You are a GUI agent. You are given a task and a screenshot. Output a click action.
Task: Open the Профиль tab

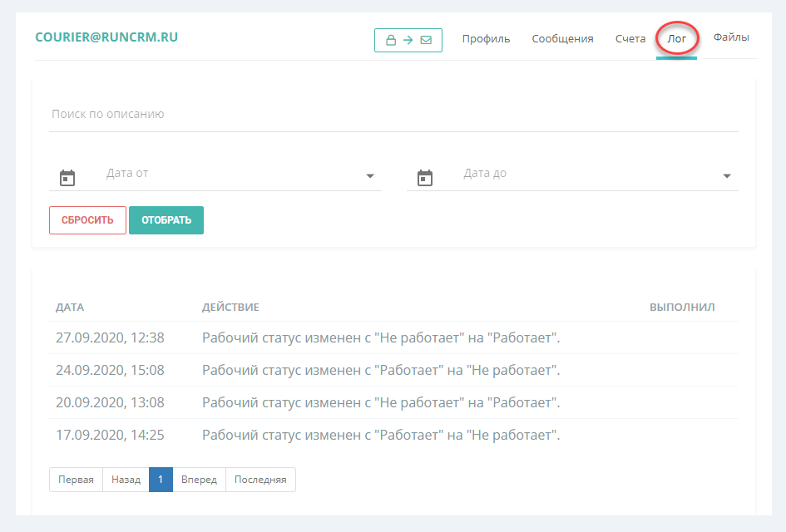[x=486, y=39]
